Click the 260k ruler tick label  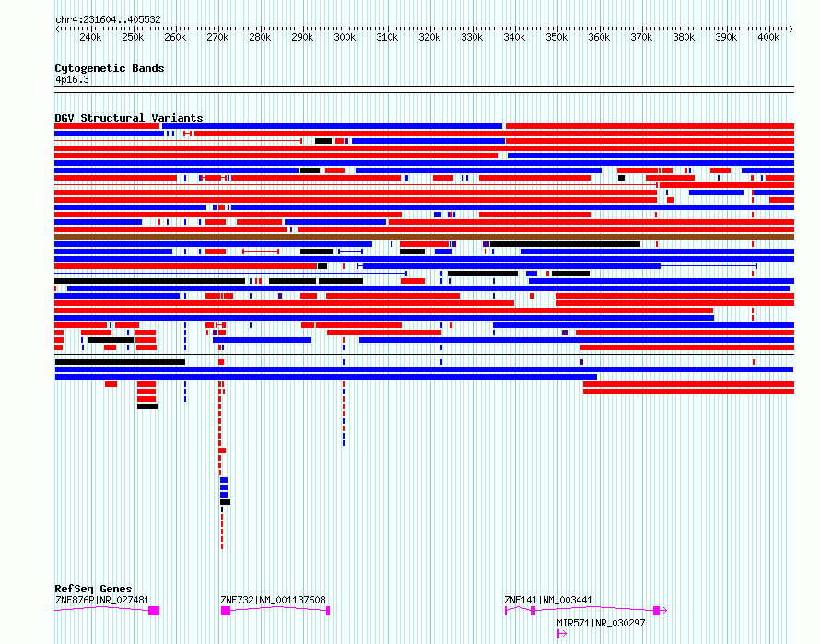click(175, 37)
